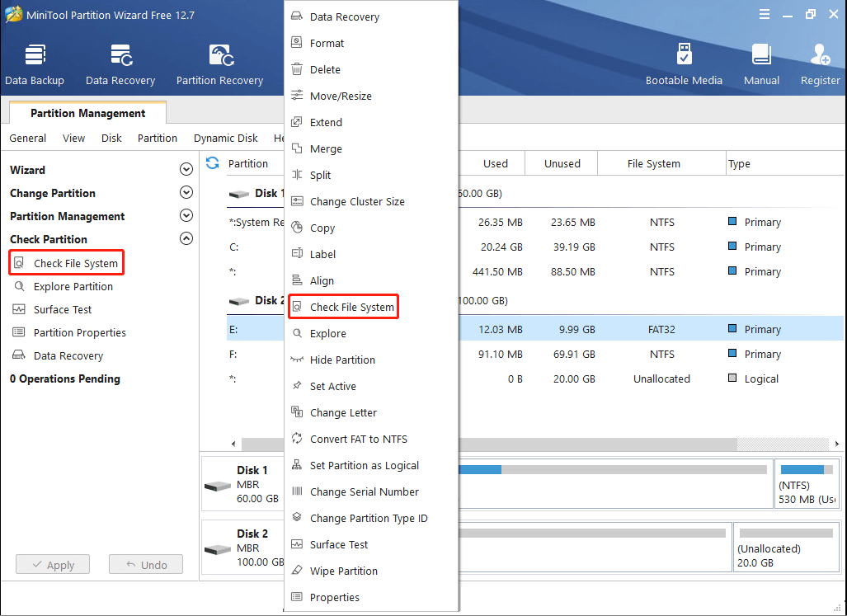
Task: Click the Set Active pin icon
Action: [x=297, y=386]
